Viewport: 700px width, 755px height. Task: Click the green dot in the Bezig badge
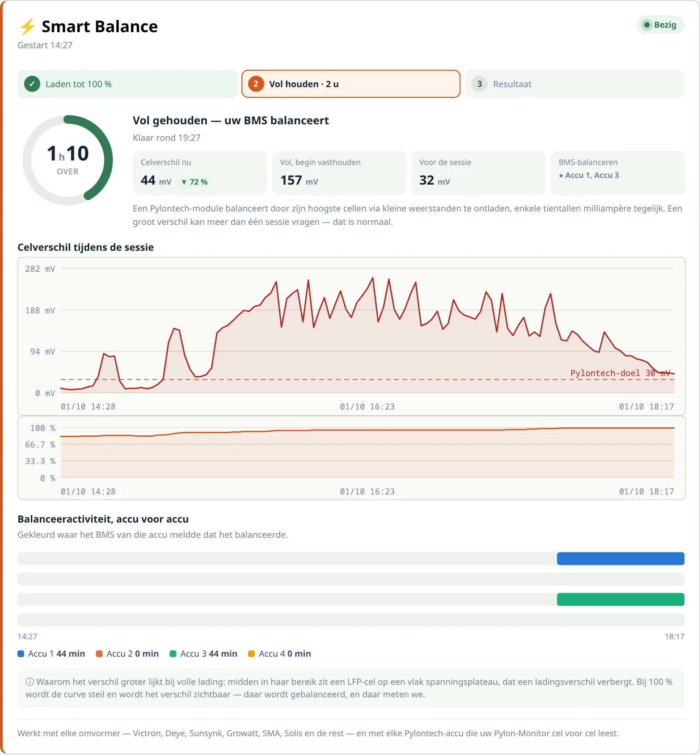647,25
